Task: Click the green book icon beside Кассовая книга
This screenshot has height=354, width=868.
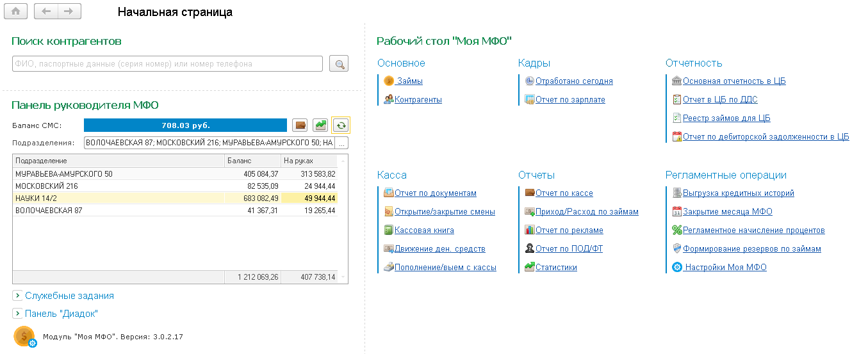Action: click(x=388, y=230)
